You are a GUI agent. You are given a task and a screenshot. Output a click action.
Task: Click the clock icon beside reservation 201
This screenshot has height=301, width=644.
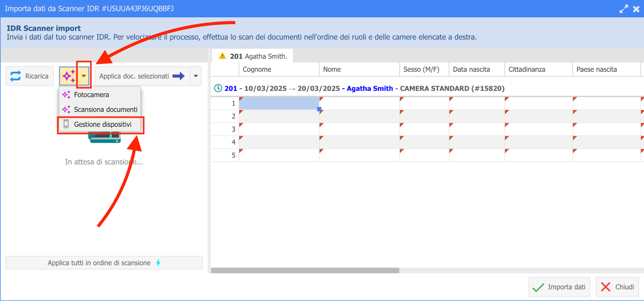[x=218, y=88]
